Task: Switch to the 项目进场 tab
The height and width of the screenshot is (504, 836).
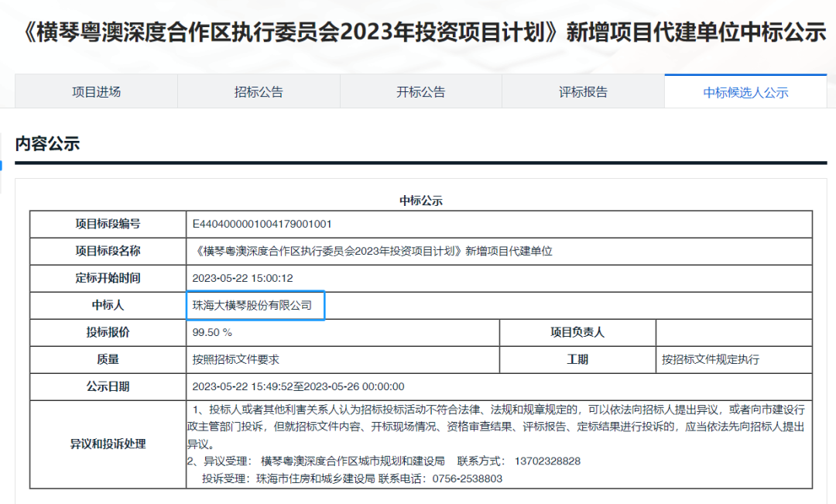Action: tap(96, 91)
